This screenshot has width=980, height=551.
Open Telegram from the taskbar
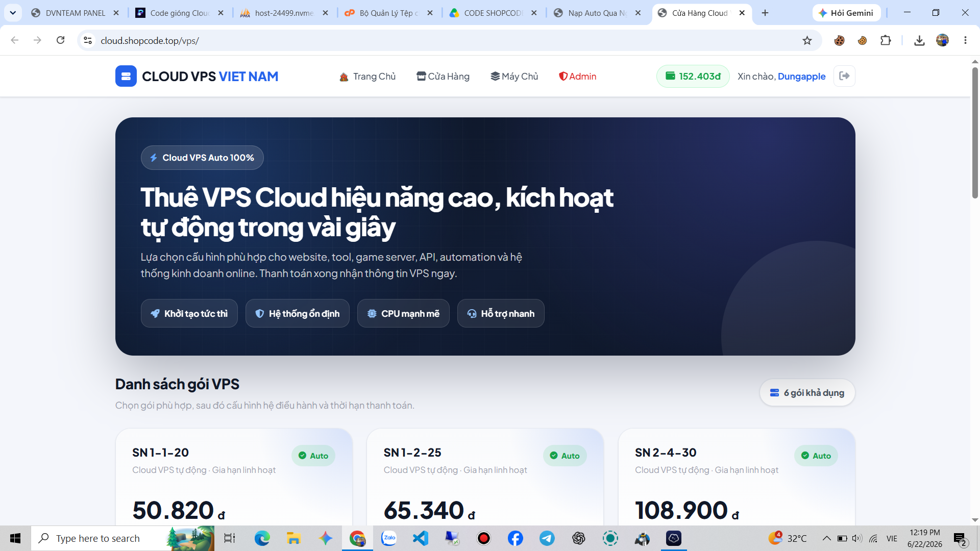547,538
